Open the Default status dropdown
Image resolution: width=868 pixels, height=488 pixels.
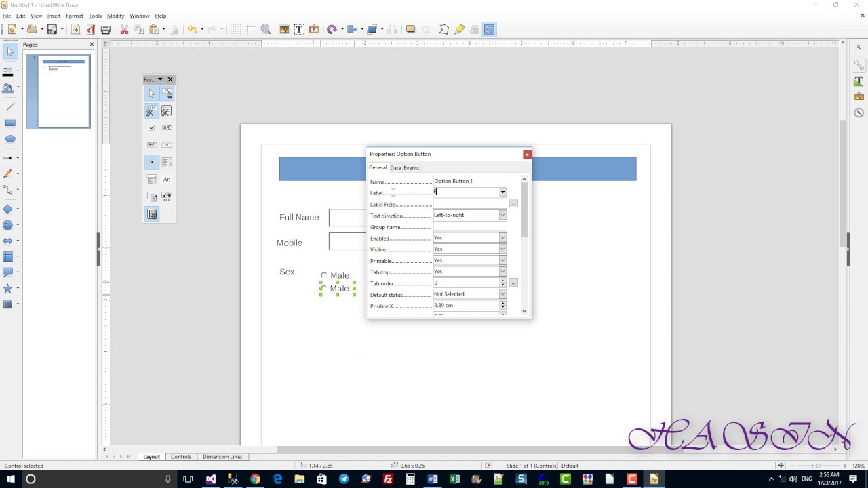pos(502,294)
